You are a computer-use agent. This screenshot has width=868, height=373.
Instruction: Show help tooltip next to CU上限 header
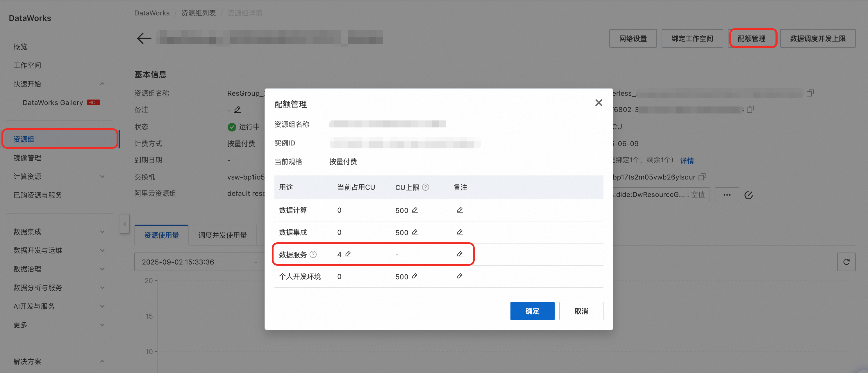click(426, 187)
